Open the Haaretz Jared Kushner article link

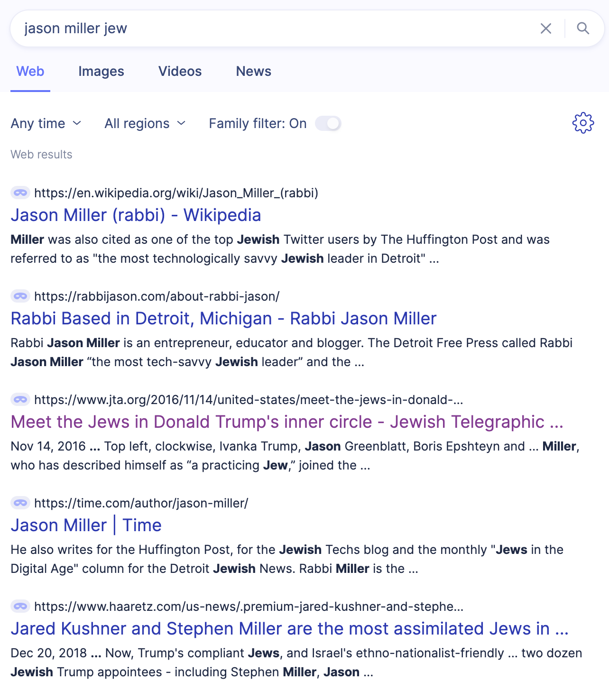click(289, 629)
